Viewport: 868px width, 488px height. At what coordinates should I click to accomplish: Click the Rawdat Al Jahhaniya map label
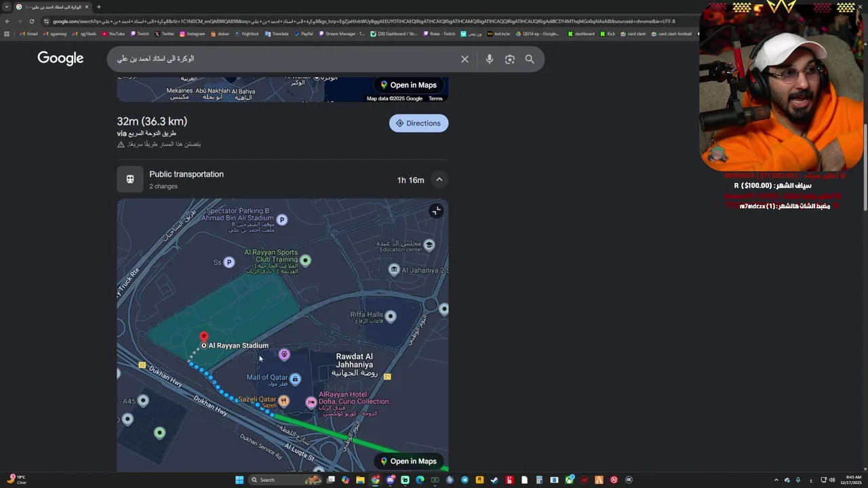(x=354, y=365)
